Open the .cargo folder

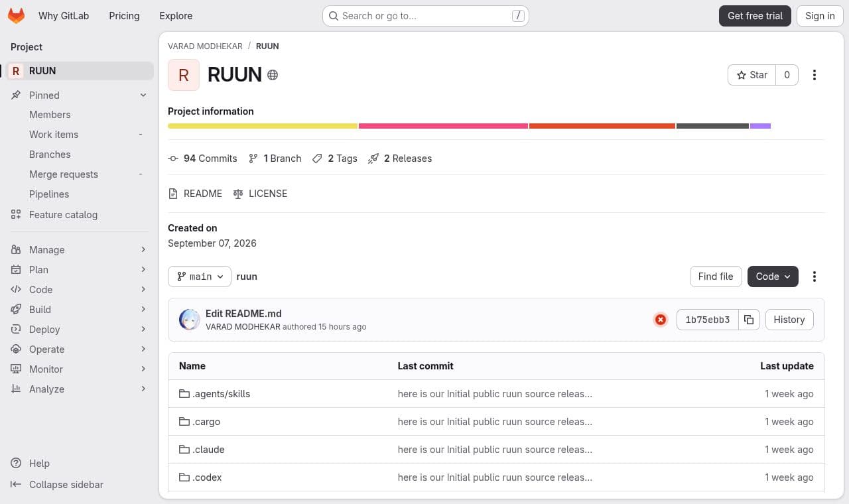(206, 422)
